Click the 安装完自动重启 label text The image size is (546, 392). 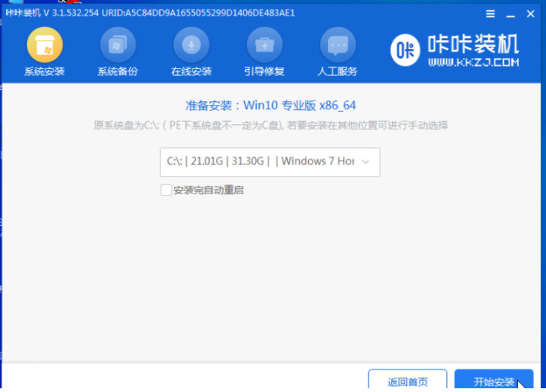coord(208,190)
